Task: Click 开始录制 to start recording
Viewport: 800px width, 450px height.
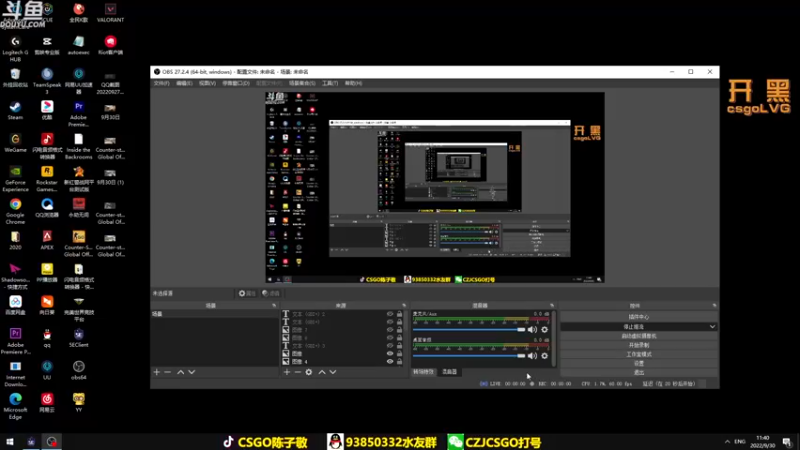Action: [x=639, y=345]
